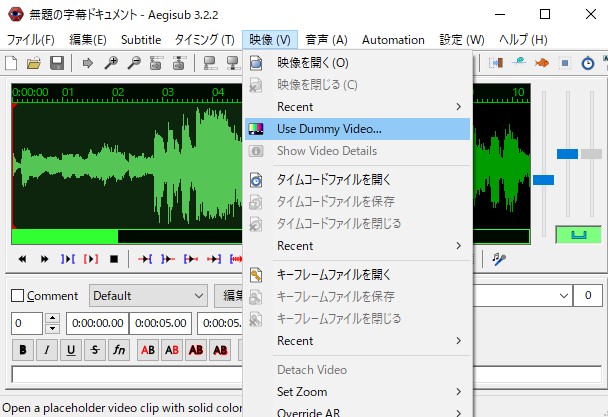Open the Subtitle menu
Viewport: 608px width, 417px height.
coord(141,40)
